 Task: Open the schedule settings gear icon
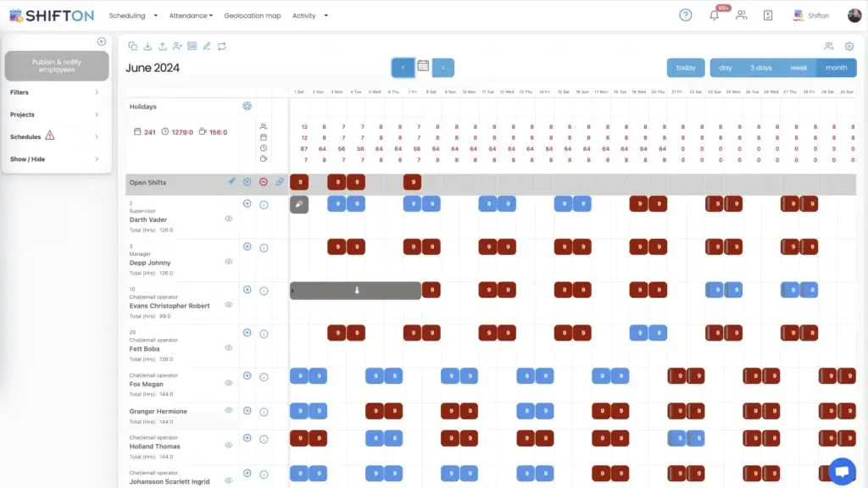click(849, 47)
